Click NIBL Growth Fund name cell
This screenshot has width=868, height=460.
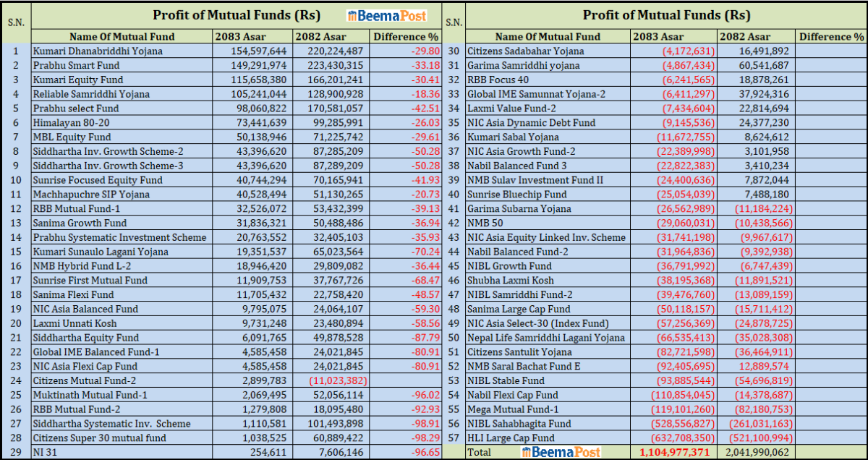tap(509, 266)
